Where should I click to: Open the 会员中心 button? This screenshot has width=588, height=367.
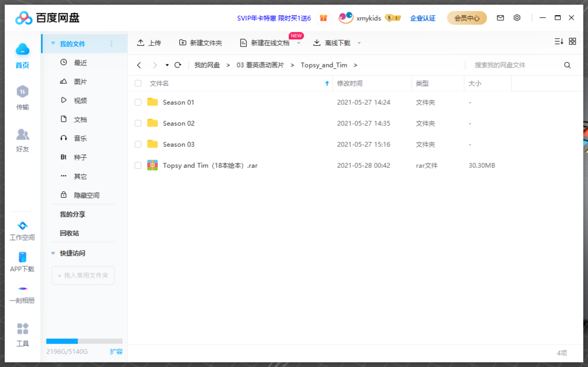[x=467, y=18]
